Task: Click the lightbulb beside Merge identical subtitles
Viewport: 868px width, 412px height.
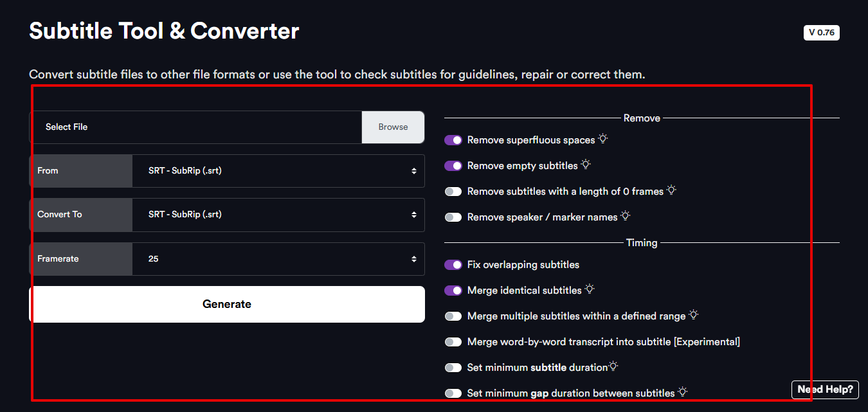Action: [x=590, y=289]
